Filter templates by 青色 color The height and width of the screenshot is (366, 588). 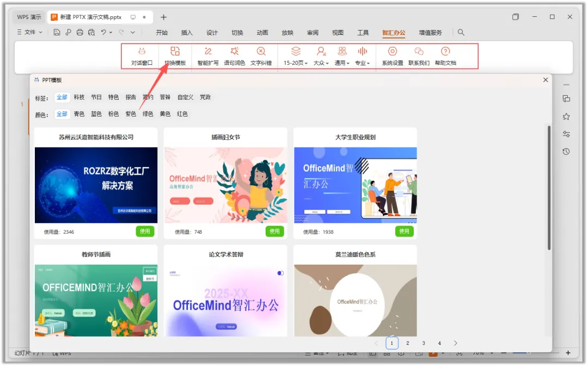(x=79, y=114)
